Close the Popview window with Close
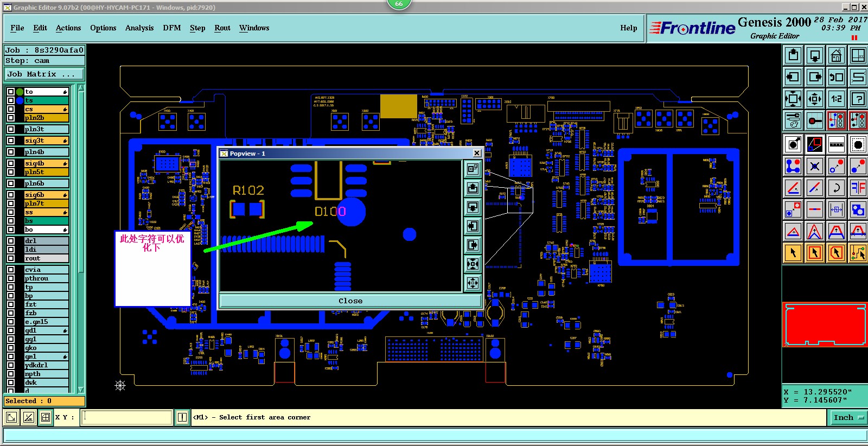This screenshot has height=446, width=868. tap(350, 301)
